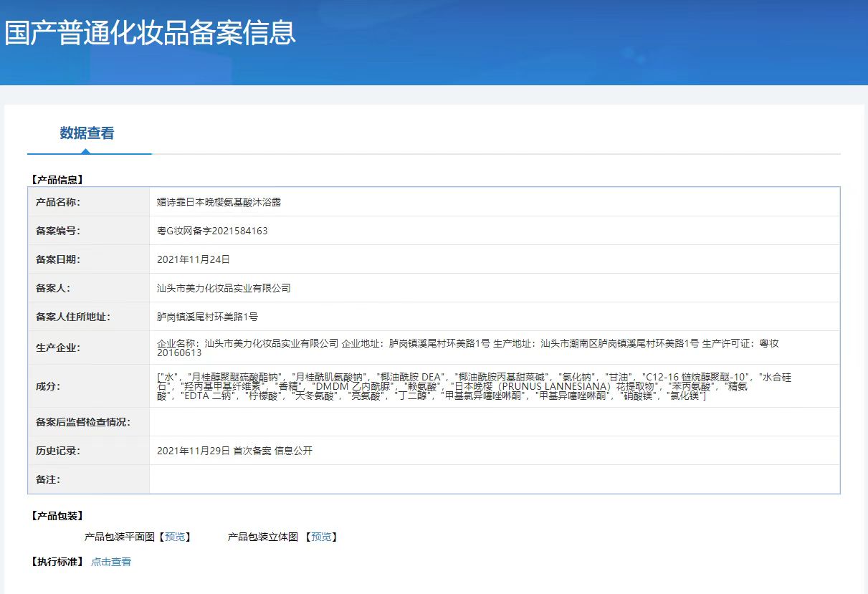The image size is (868, 594).
Task: Click the 历史记录 row label
Action: click(x=58, y=451)
